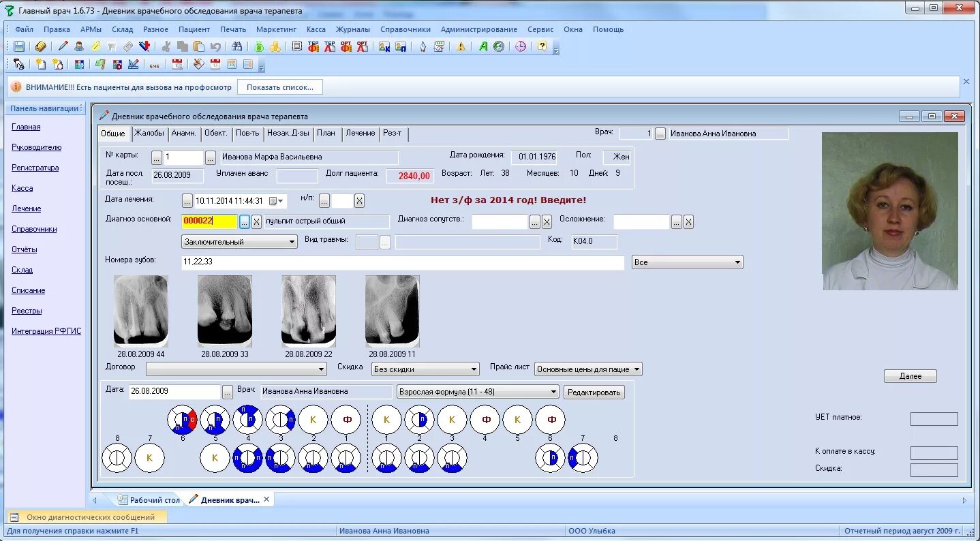Screen dimensions: 980x541
Task: Open the doctor lookup ... button
Action: pyautogui.click(x=660, y=134)
